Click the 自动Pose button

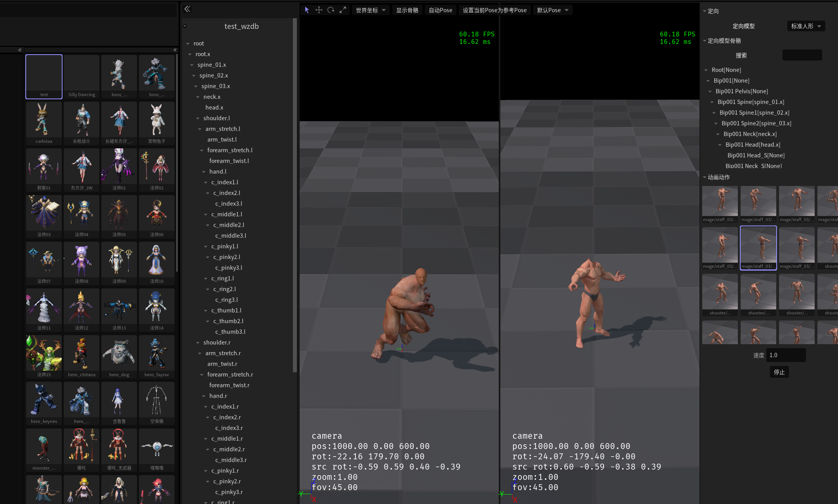pyautogui.click(x=440, y=10)
